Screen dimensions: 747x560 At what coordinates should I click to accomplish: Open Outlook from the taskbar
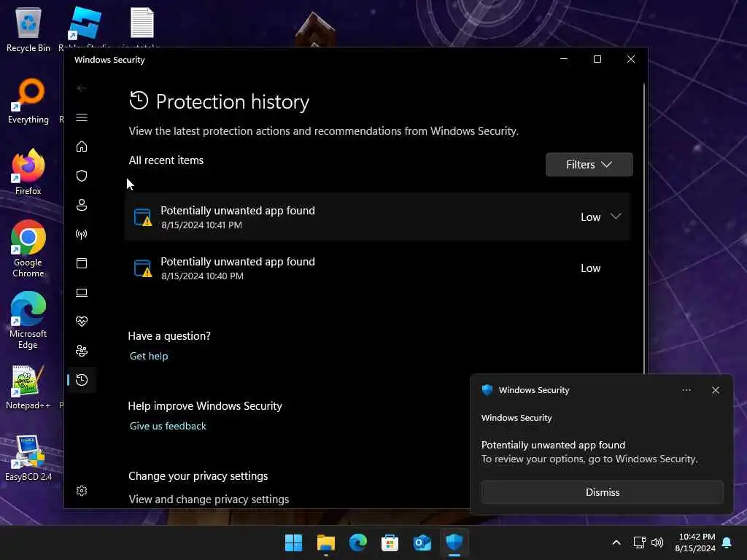(422, 542)
